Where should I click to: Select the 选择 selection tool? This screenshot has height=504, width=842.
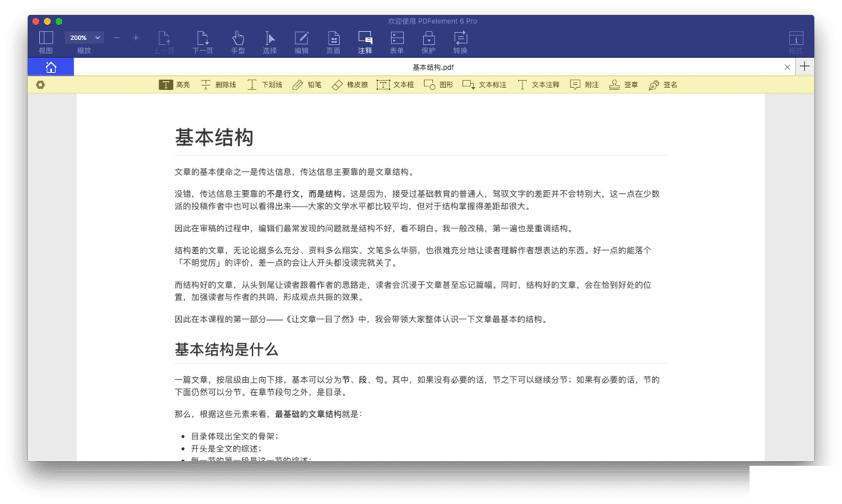[270, 42]
